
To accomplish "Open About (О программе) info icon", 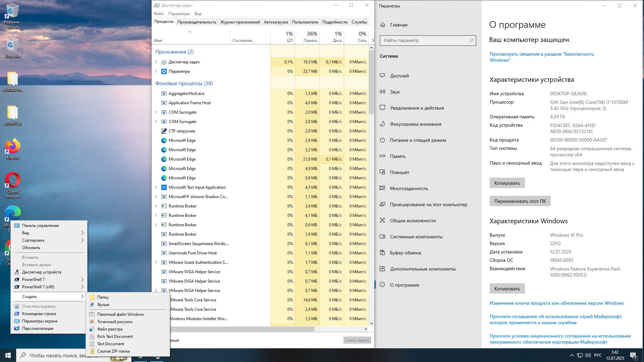I will point(382,285).
